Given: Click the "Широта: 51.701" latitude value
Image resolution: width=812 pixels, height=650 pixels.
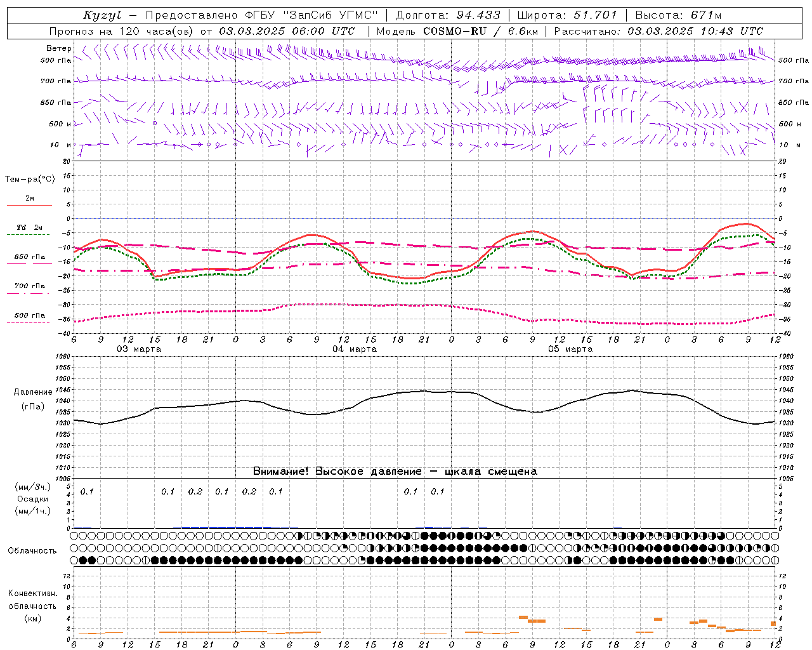Looking at the screenshot, I should 567,15.
